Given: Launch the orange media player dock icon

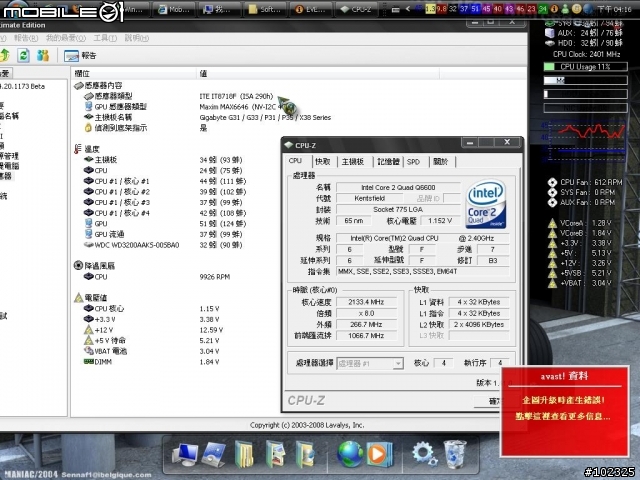Looking at the screenshot, I should pyautogui.click(x=379, y=454).
